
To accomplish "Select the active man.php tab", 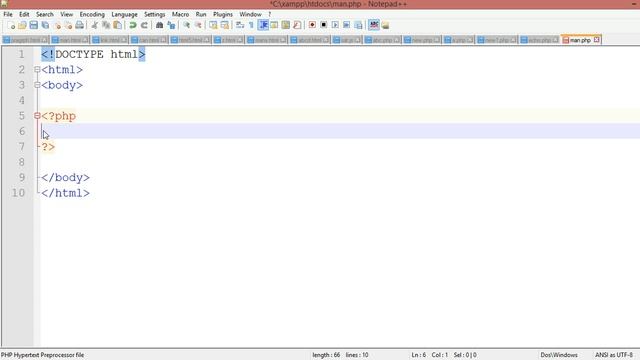I will (580, 40).
